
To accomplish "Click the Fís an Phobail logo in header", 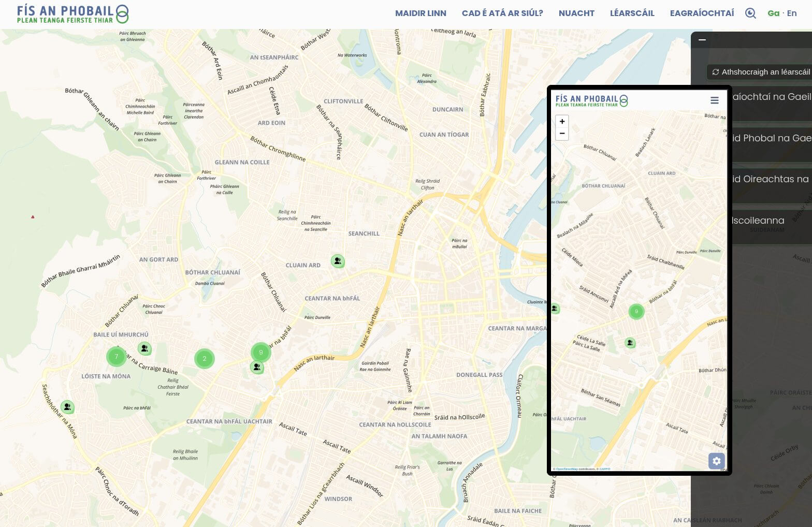I will [x=72, y=14].
